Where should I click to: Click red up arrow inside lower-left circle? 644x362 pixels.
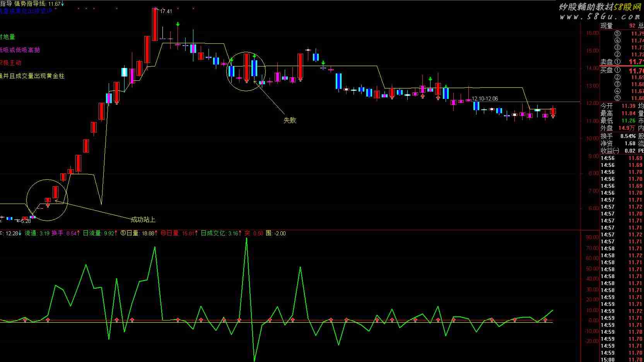[x=48, y=205]
